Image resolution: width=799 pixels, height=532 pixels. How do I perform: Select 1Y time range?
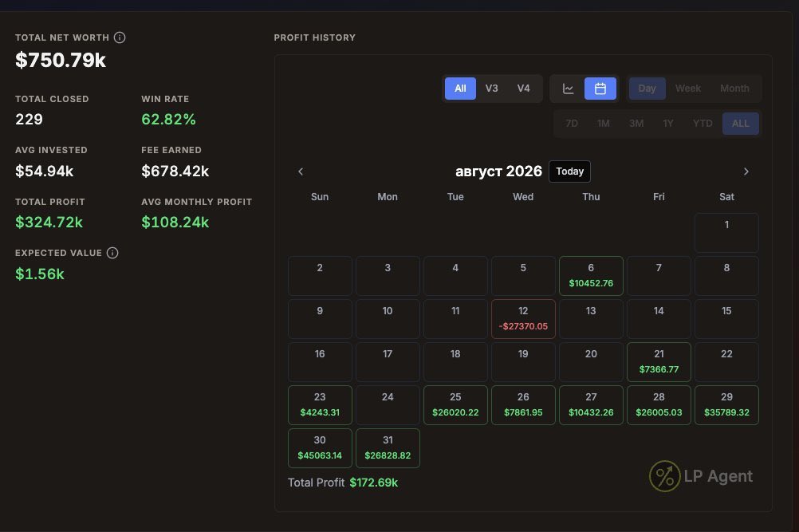coord(668,124)
